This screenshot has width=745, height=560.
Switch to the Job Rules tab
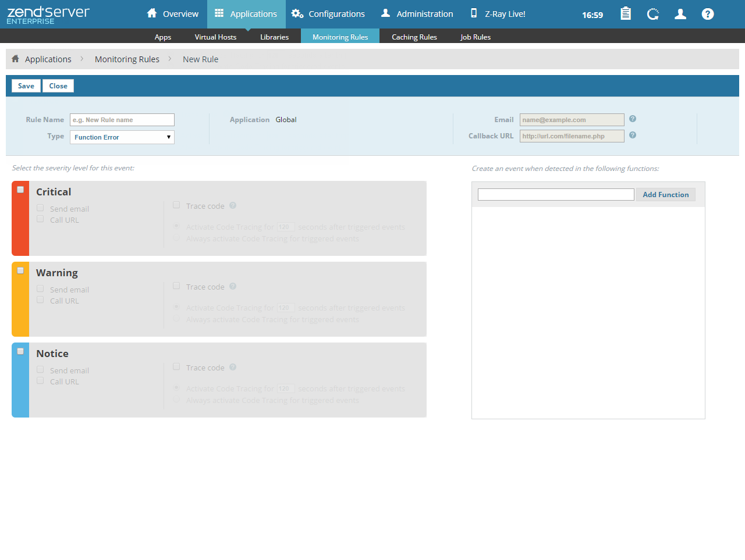(475, 37)
